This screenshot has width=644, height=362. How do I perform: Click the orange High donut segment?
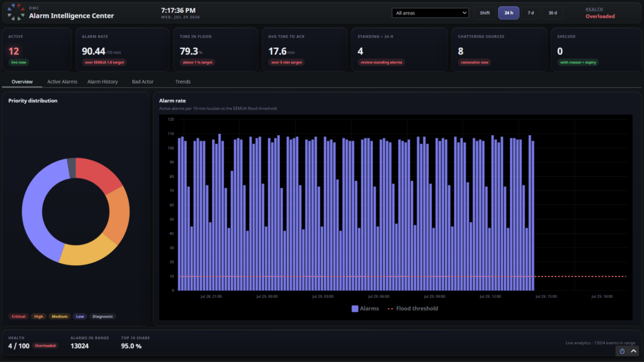118,216
